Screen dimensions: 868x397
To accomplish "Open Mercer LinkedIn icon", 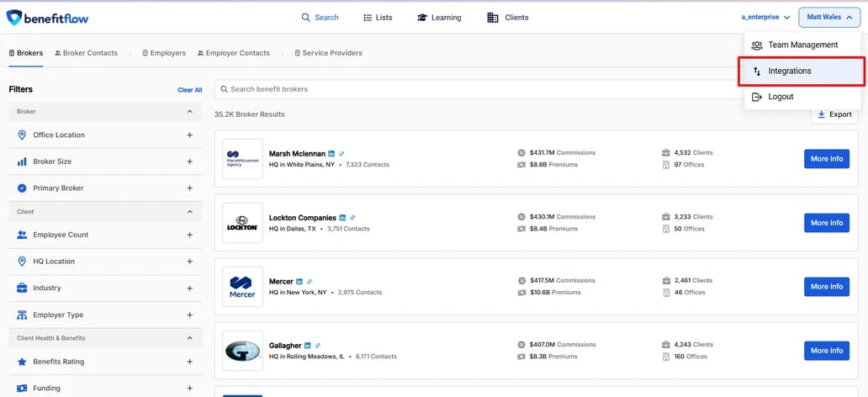I will (299, 281).
